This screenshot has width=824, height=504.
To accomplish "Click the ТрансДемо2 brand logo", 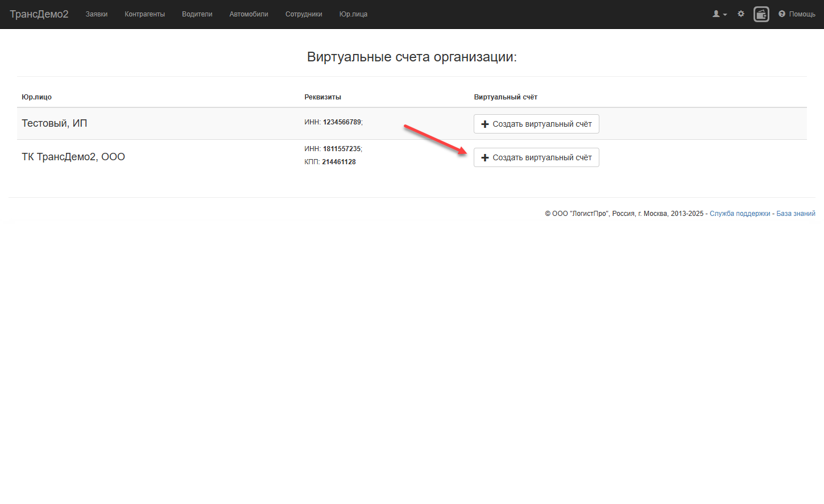I will (39, 14).
